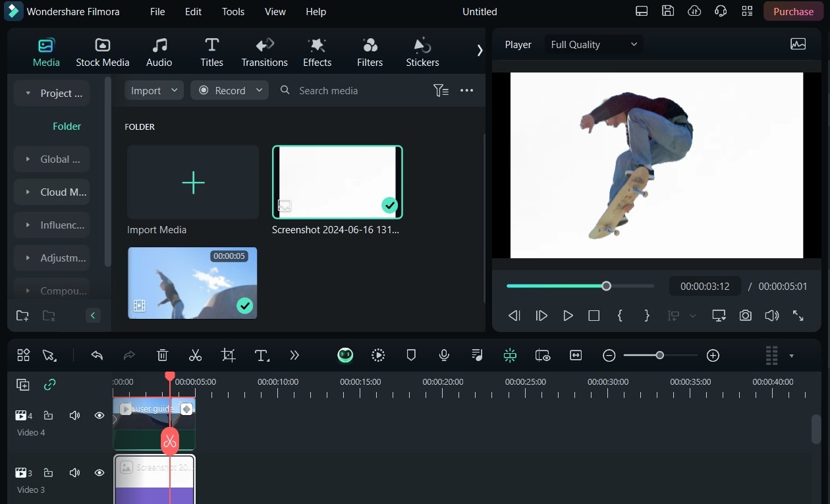The image size is (830, 504).
Task: Open the Stickers tab
Action: point(422,53)
